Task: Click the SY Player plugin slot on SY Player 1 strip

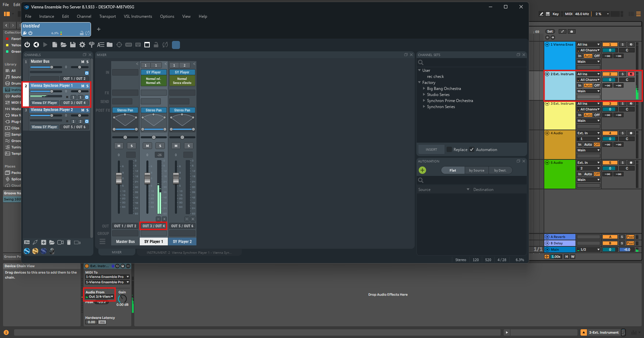Action: tap(153, 72)
